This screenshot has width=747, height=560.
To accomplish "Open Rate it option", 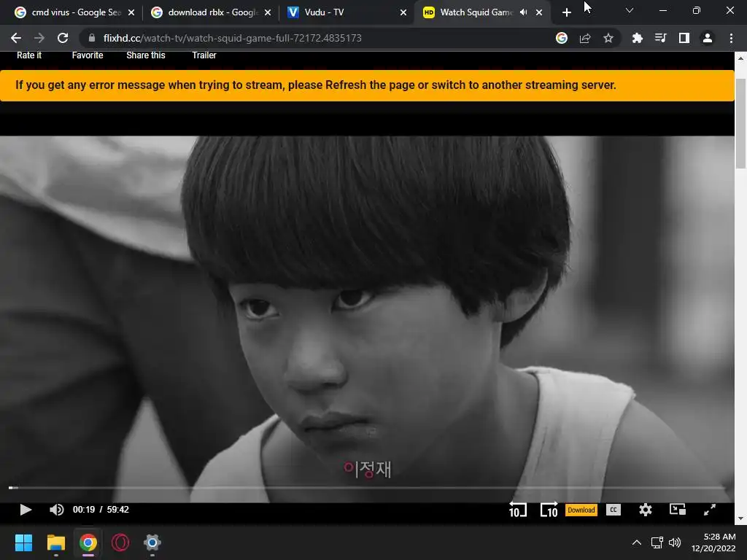I will point(29,55).
